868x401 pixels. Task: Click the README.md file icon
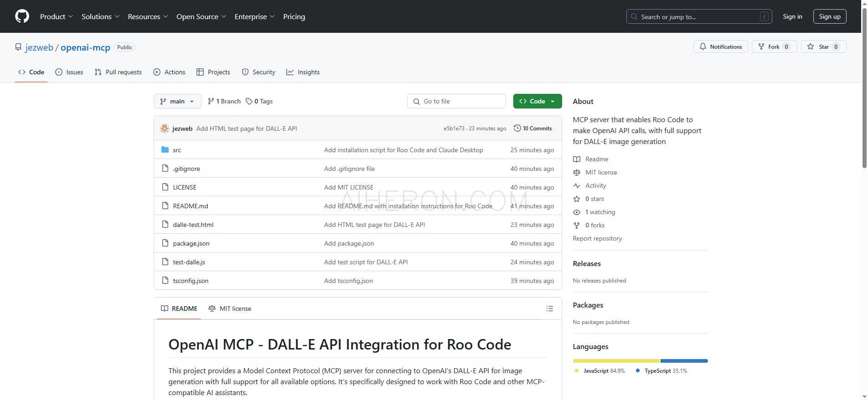pyautogui.click(x=165, y=206)
